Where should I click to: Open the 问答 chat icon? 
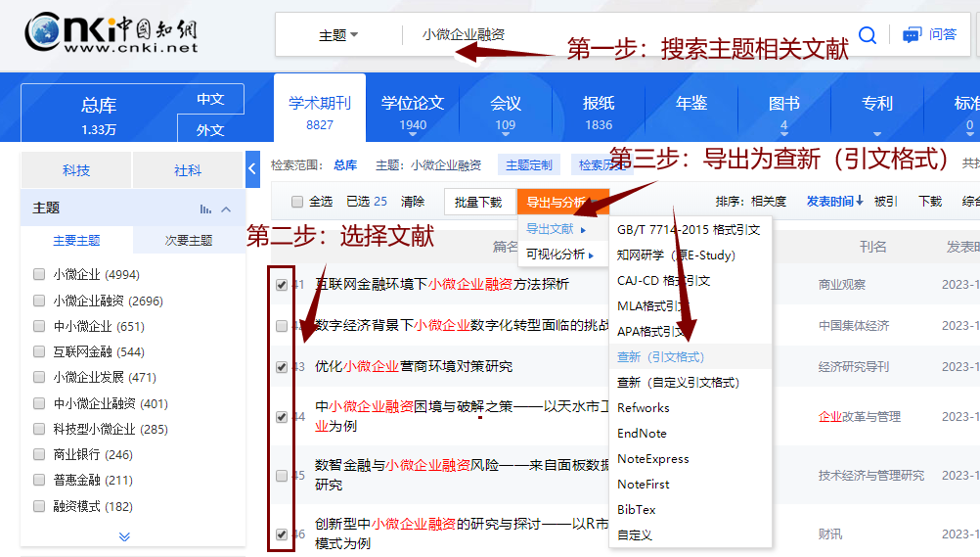912,35
